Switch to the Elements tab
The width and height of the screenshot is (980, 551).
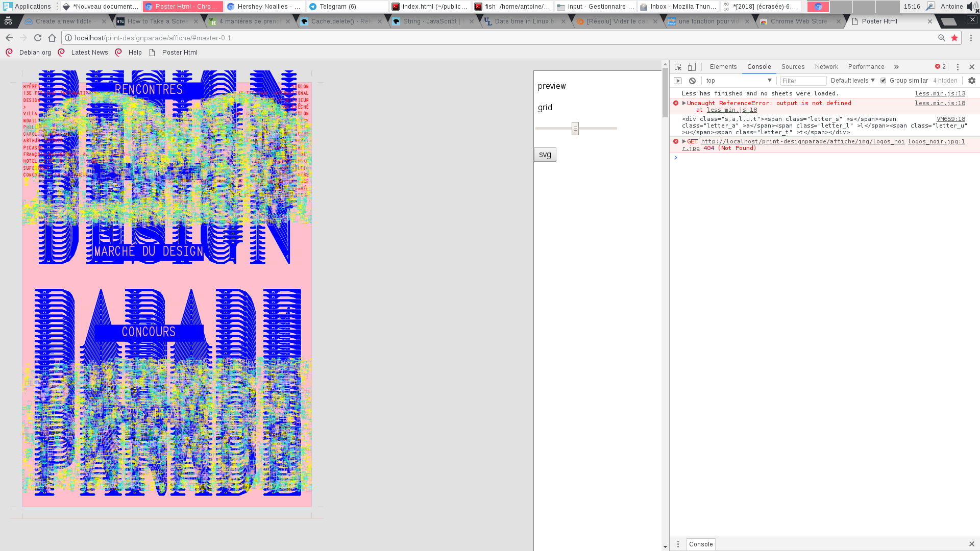tap(723, 67)
